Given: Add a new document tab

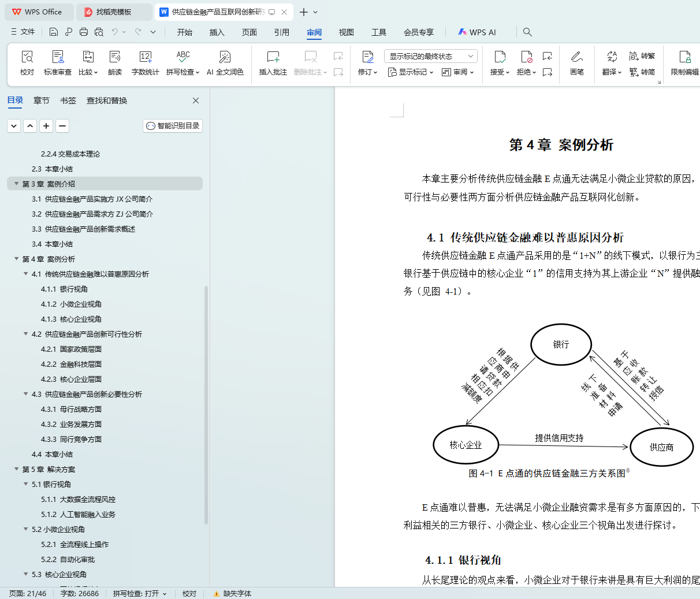Looking at the screenshot, I should point(304,12).
